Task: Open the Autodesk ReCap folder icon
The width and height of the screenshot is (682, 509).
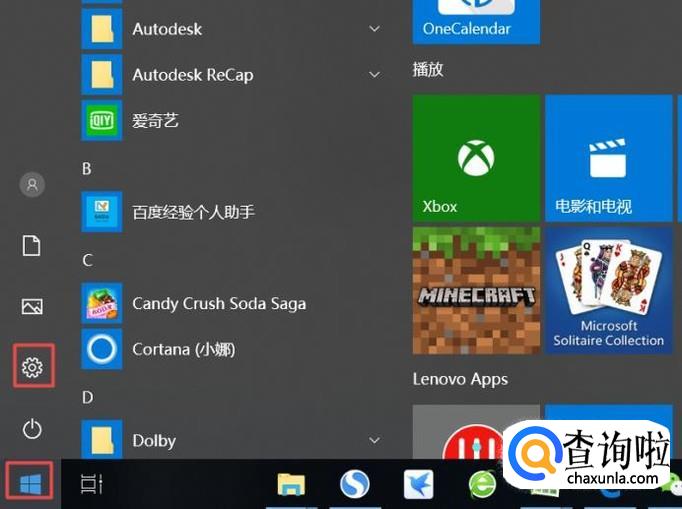Action: tap(102, 74)
